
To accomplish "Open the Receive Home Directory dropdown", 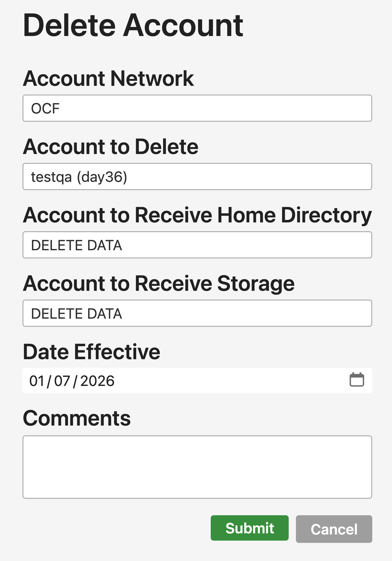I will 197,245.
